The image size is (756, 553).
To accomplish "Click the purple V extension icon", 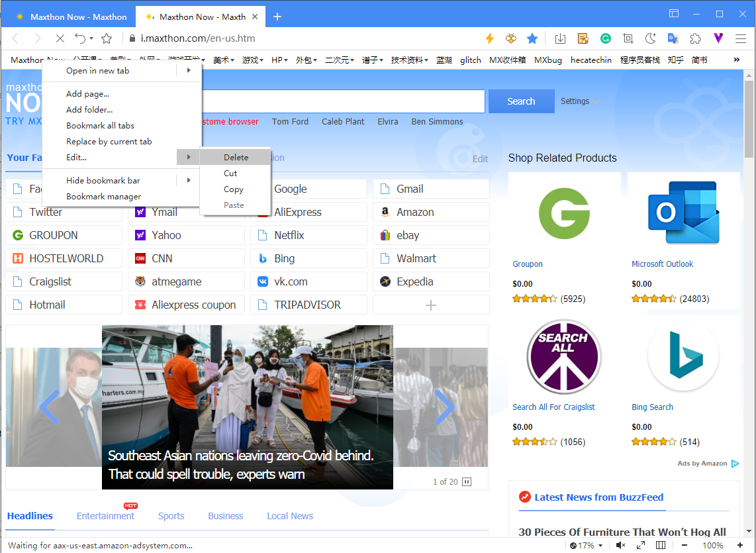I will click(718, 38).
